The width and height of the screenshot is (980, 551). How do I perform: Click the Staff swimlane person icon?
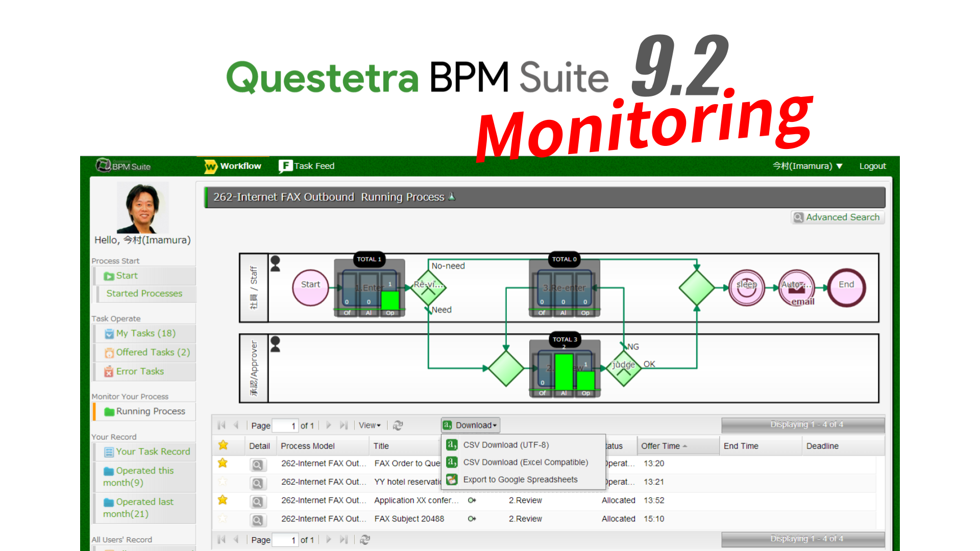click(x=275, y=263)
